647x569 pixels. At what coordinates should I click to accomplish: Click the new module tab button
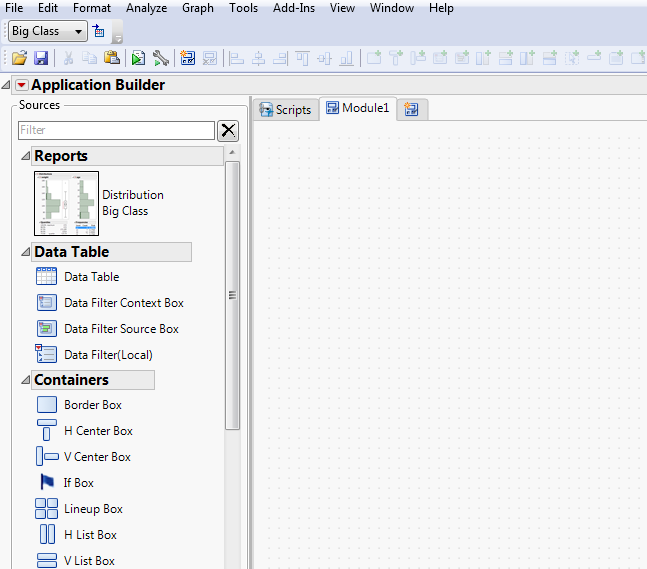click(412, 109)
